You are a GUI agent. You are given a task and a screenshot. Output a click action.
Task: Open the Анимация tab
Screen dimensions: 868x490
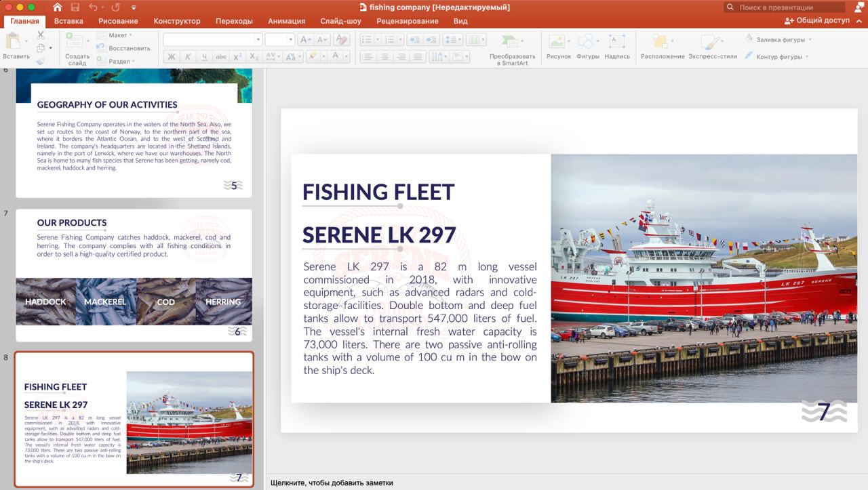point(286,21)
